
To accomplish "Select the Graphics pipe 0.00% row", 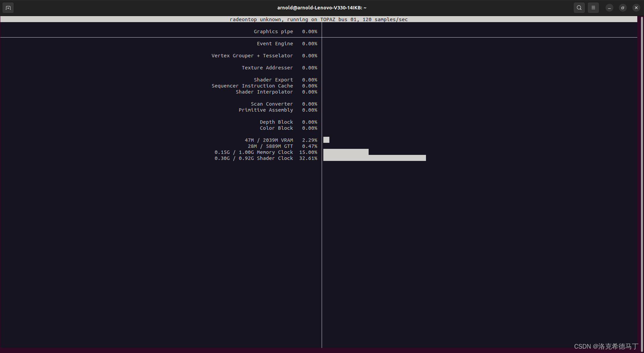I will (x=285, y=32).
